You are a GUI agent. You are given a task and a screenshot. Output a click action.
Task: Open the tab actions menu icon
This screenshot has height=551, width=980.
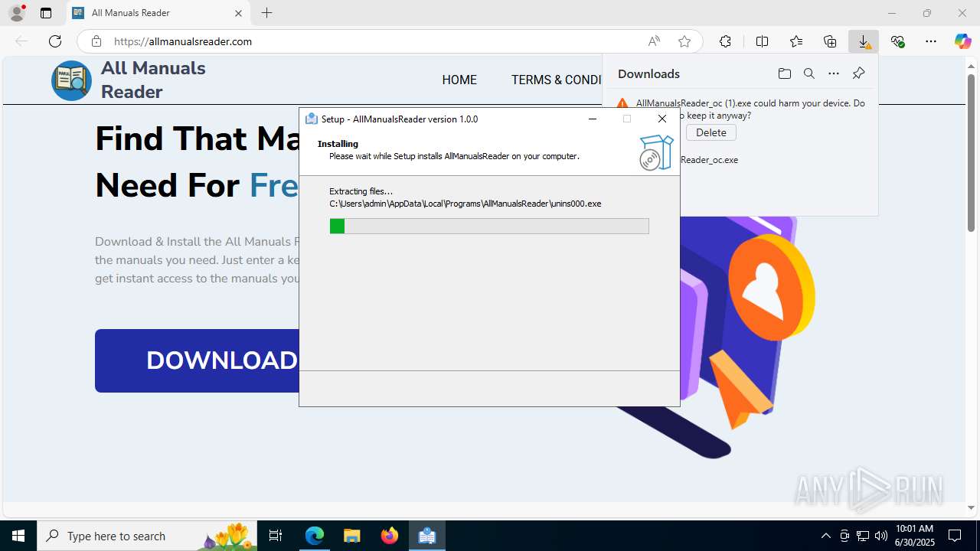pyautogui.click(x=46, y=13)
